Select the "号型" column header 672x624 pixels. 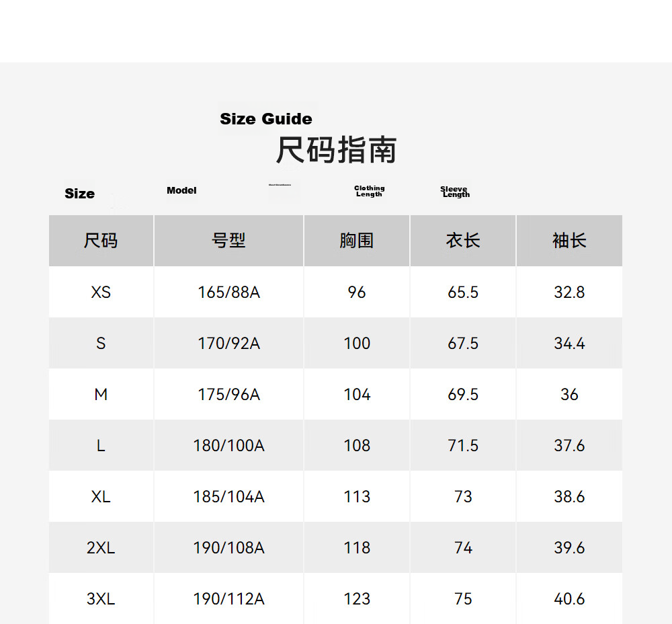click(229, 241)
